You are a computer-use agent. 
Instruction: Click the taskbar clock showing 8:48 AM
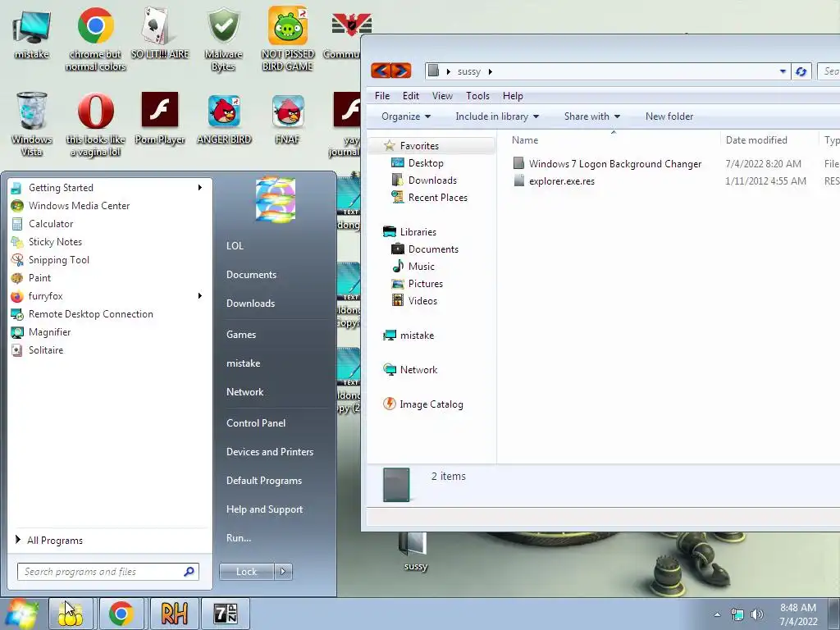click(x=798, y=614)
